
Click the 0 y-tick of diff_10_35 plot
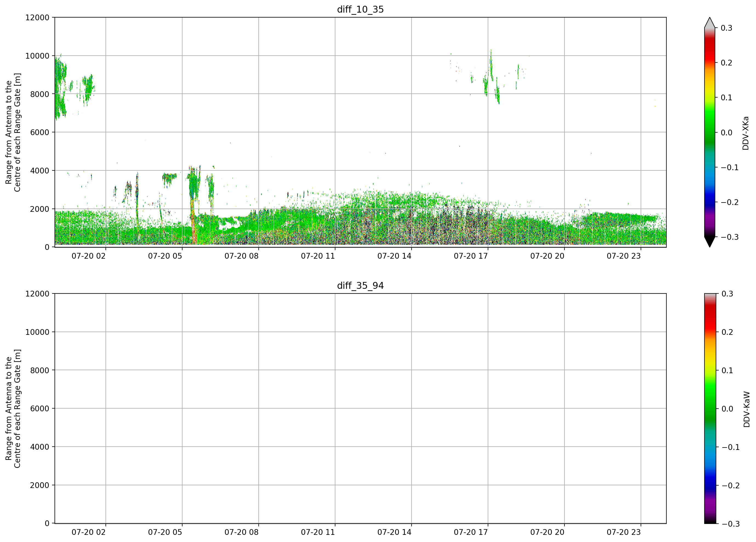pyautogui.click(x=47, y=247)
